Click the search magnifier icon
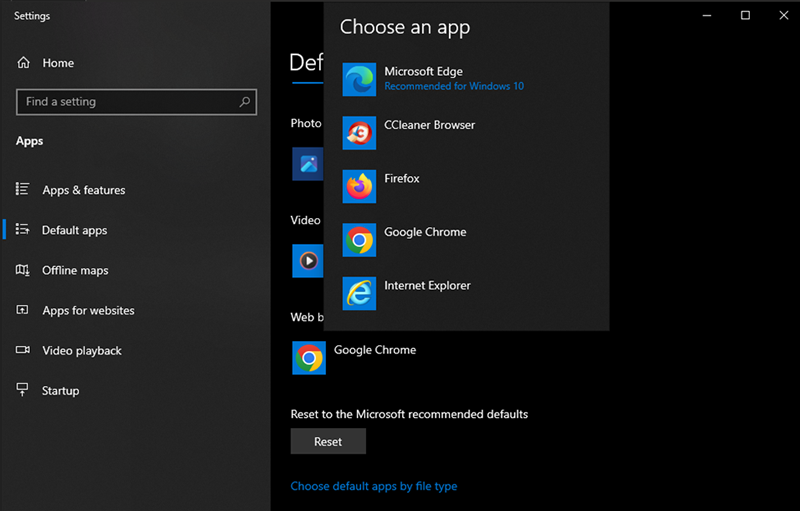 (x=245, y=101)
